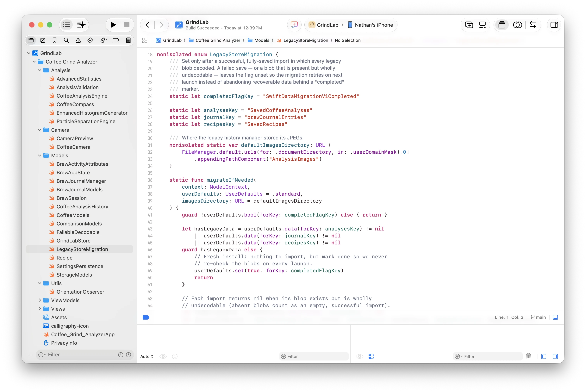Open the Auto variables scope dropdown
The height and width of the screenshot is (392, 586).
146,357
